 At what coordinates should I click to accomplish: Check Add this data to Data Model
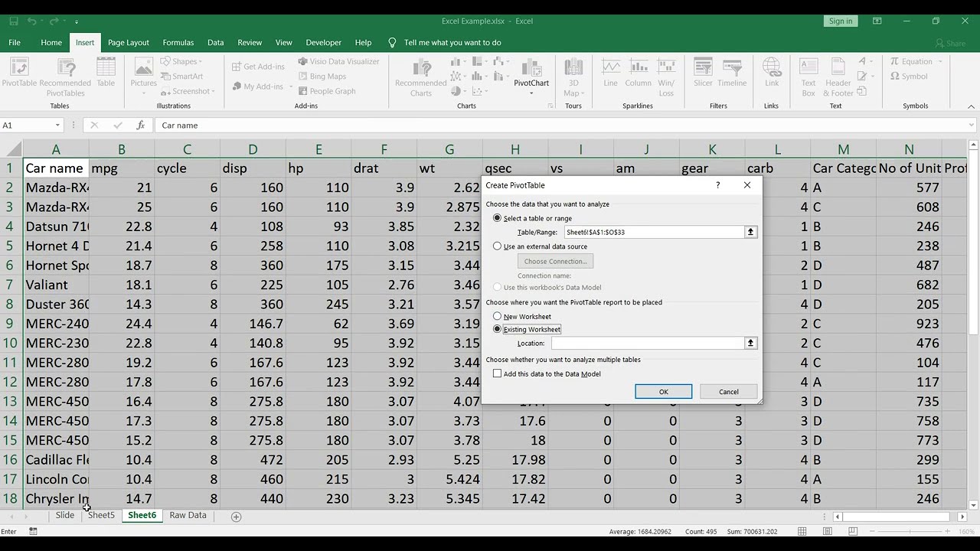point(497,373)
